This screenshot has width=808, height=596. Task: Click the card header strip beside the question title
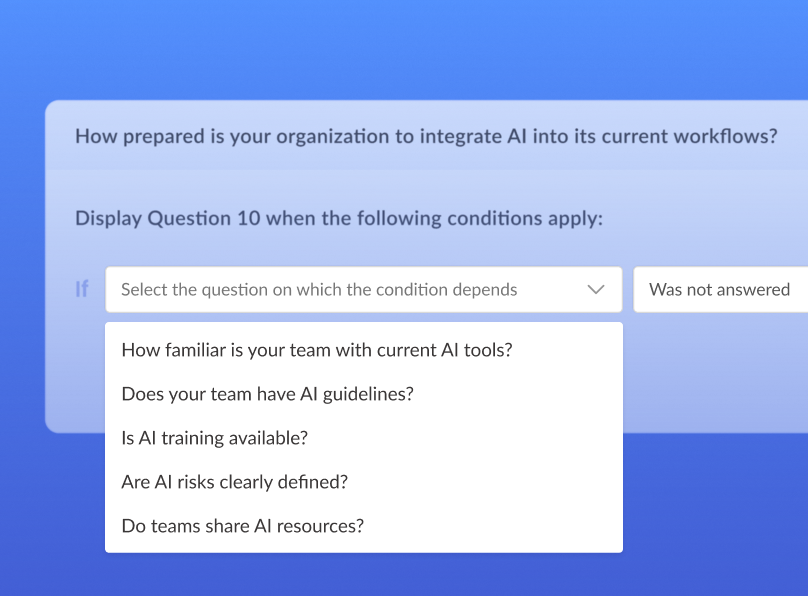(793, 135)
